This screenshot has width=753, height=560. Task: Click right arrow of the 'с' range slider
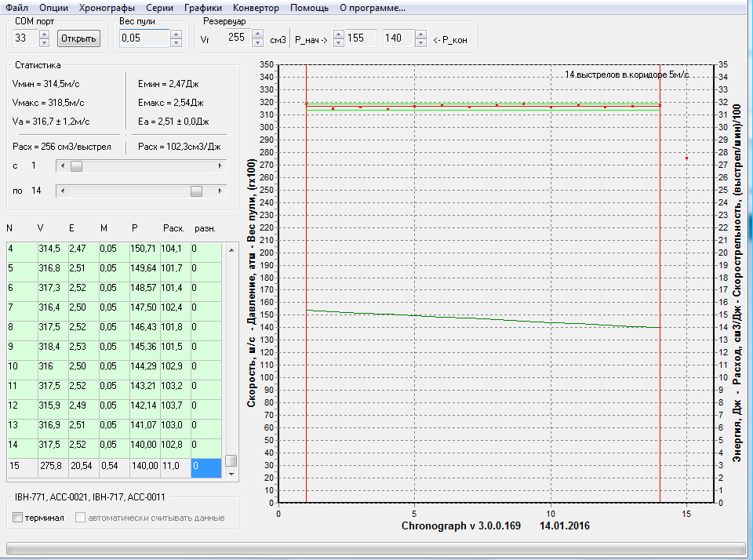pos(220,166)
